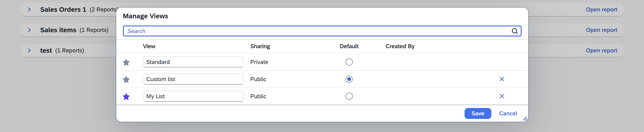Viewport: 644px width, 132px height.
Task: Select the Default radio for My List
Action: (349, 96)
